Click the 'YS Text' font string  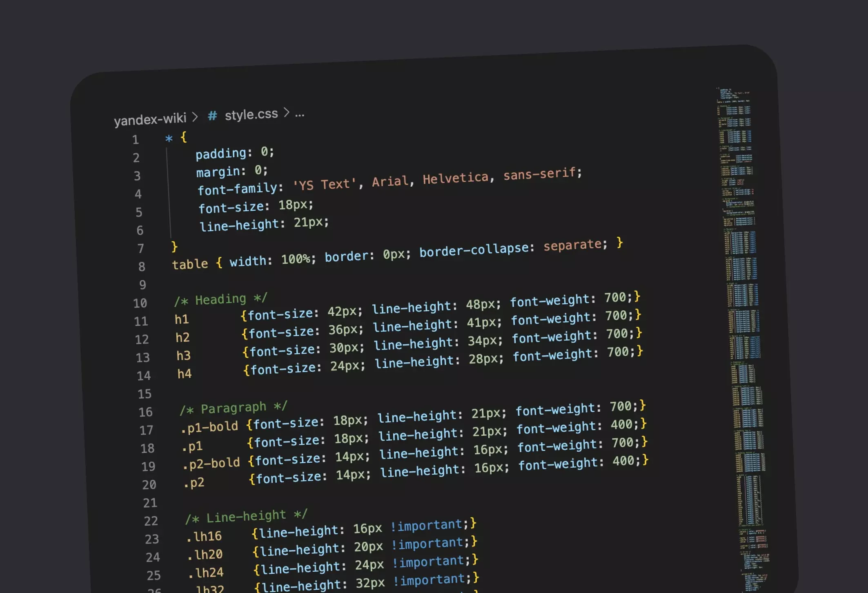tap(325, 185)
